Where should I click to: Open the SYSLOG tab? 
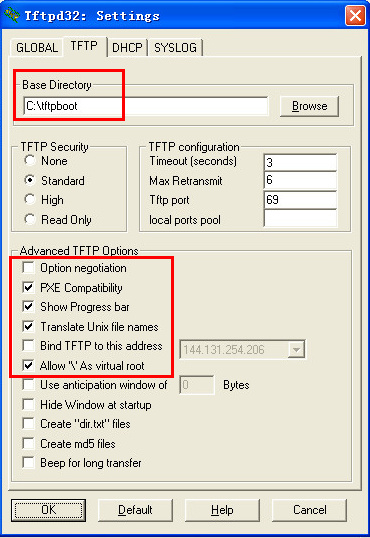click(x=175, y=48)
